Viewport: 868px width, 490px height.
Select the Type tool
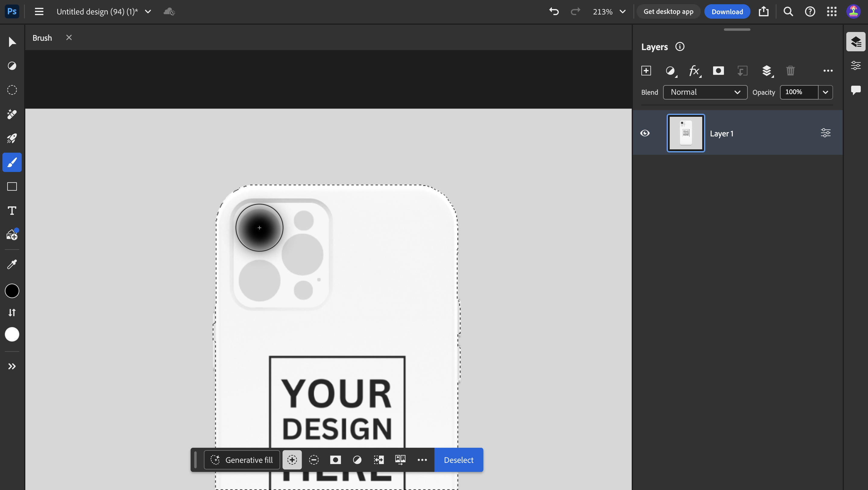point(12,210)
